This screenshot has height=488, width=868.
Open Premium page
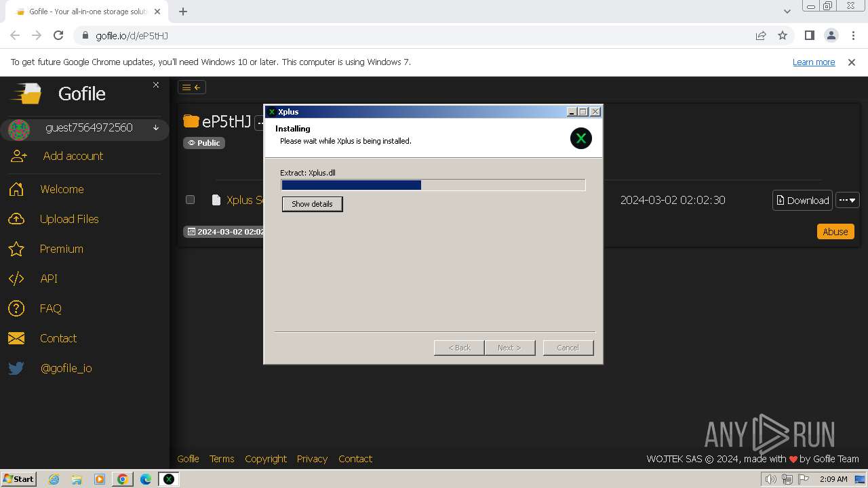pyautogui.click(x=62, y=249)
